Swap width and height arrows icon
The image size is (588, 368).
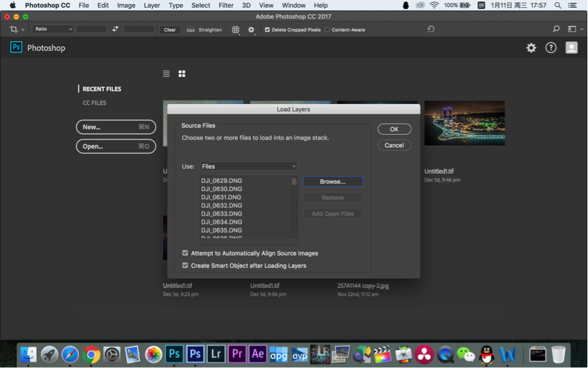click(115, 29)
